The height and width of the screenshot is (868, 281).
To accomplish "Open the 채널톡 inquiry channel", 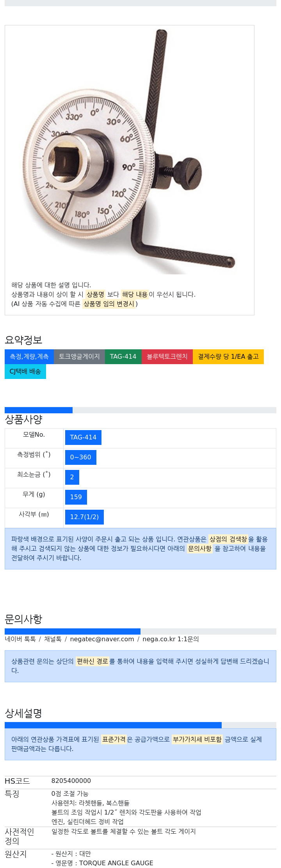I will (53, 639).
